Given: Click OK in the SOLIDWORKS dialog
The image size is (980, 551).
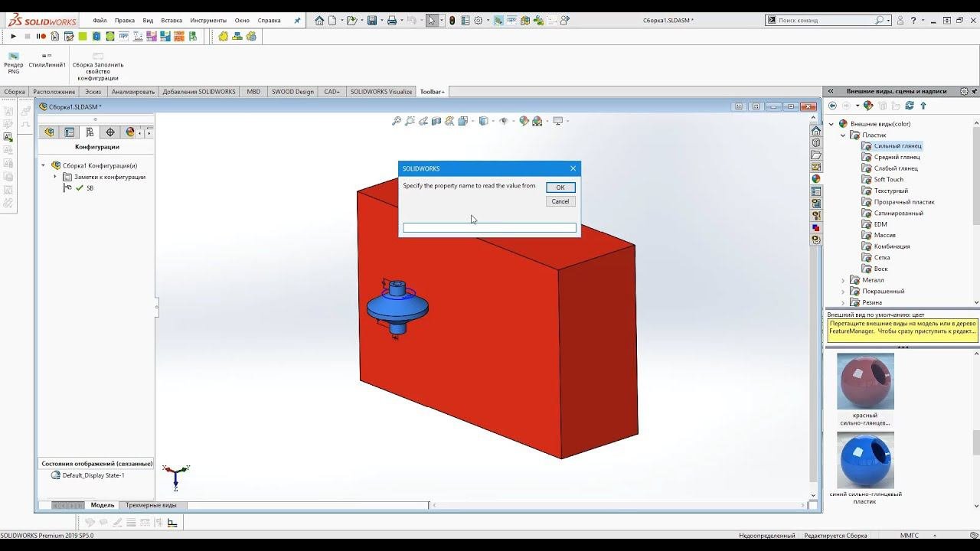Looking at the screenshot, I should [560, 187].
